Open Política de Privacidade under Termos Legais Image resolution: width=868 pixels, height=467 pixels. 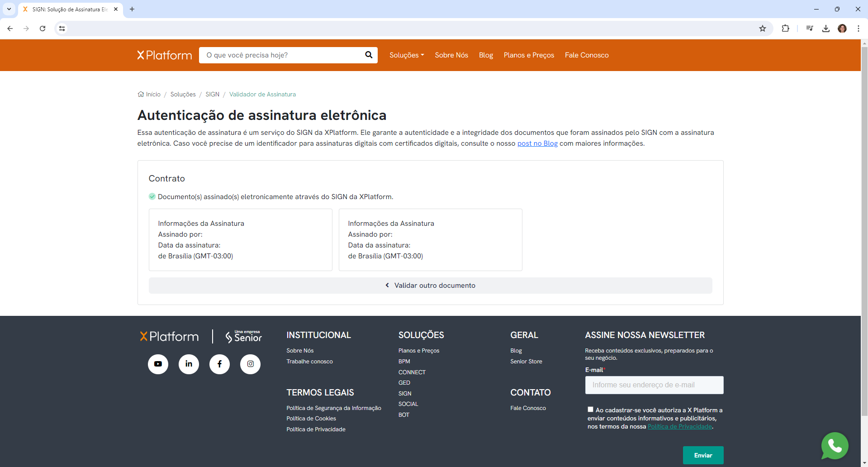pos(316,429)
